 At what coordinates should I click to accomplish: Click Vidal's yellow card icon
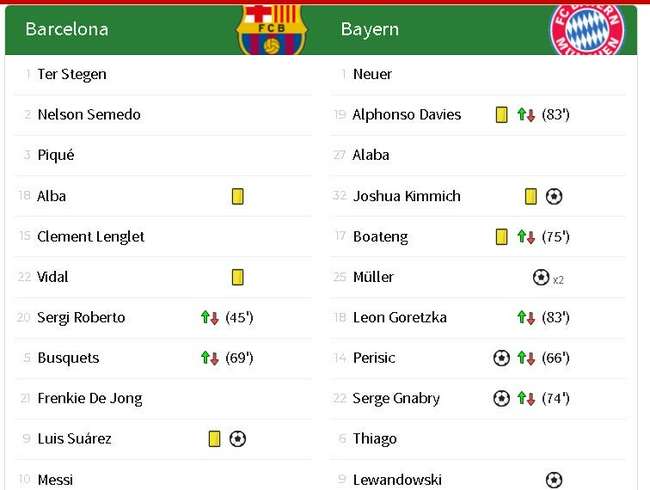coord(238,277)
